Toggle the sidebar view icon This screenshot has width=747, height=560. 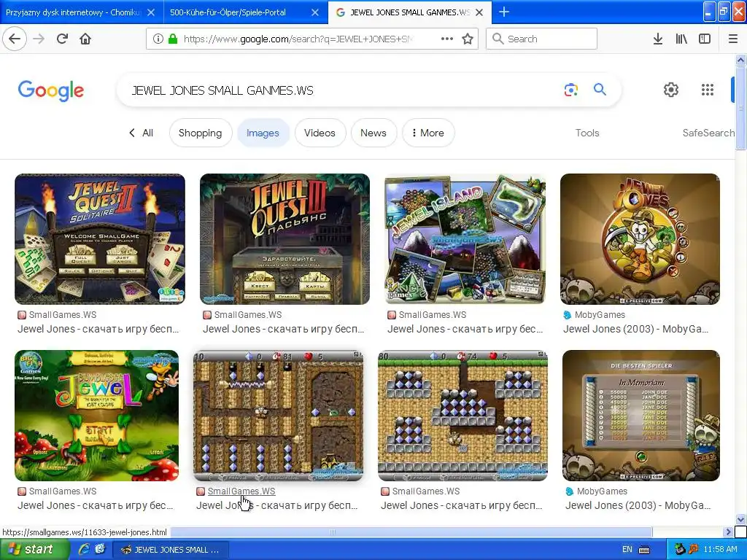coord(705,39)
